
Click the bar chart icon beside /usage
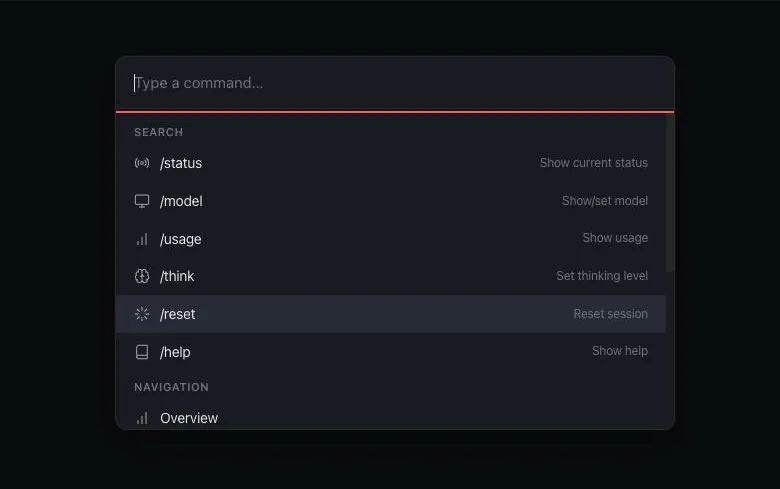click(x=142, y=239)
